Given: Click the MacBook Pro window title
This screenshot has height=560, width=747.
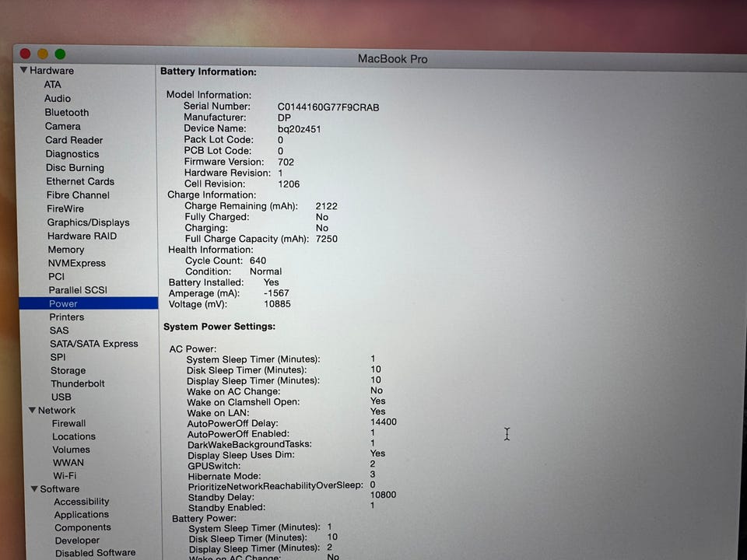Looking at the screenshot, I should [392, 59].
